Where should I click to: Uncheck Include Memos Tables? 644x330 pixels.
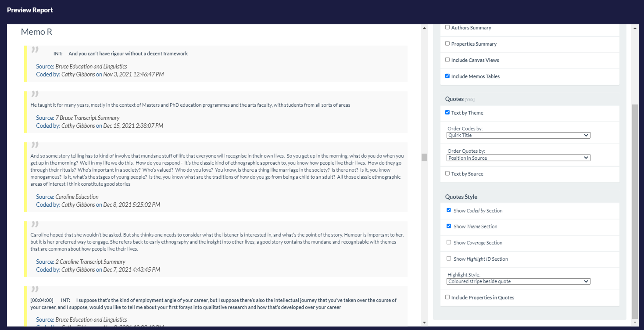pyautogui.click(x=447, y=76)
